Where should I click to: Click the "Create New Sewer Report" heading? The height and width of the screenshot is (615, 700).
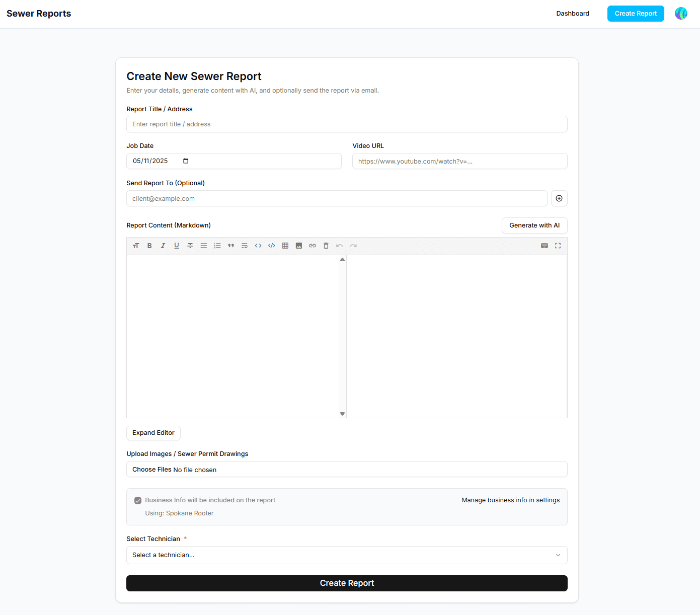[x=194, y=76]
